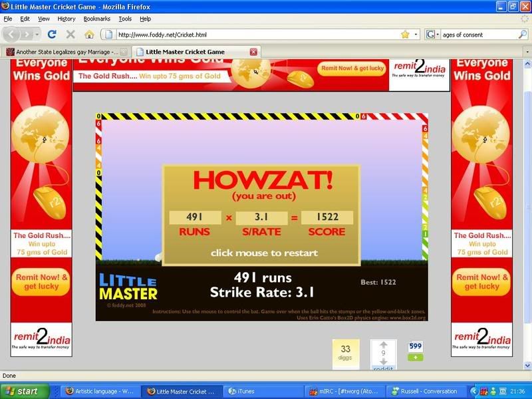
Task: Bookmark this page with the star icon
Action: point(405,35)
